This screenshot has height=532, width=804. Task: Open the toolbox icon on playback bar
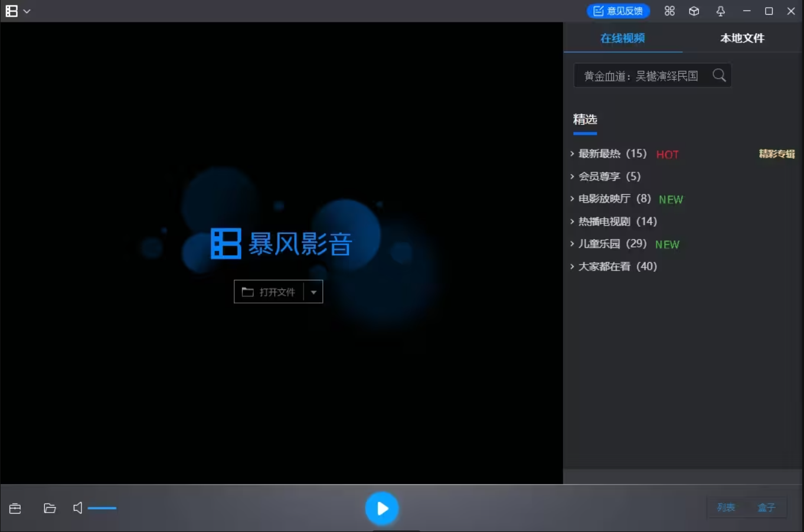pyautogui.click(x=14, y=508)
